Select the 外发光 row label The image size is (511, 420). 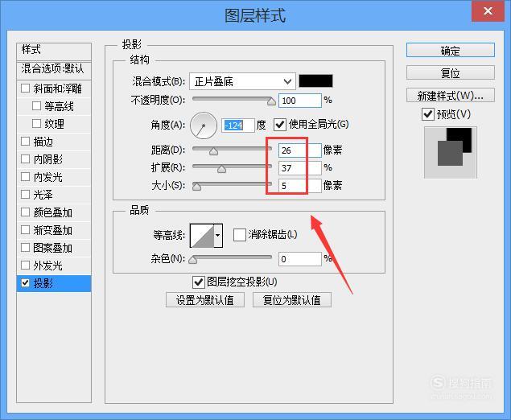[48, 266]
